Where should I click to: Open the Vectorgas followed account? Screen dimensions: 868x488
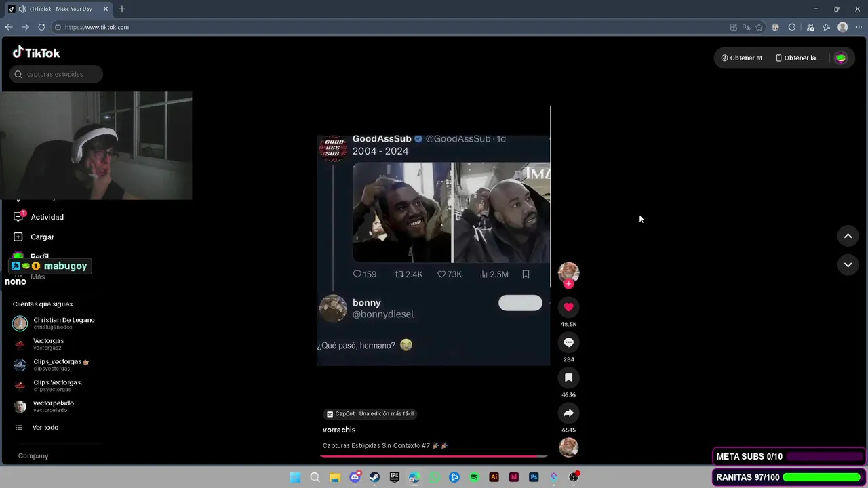[41, 344]
